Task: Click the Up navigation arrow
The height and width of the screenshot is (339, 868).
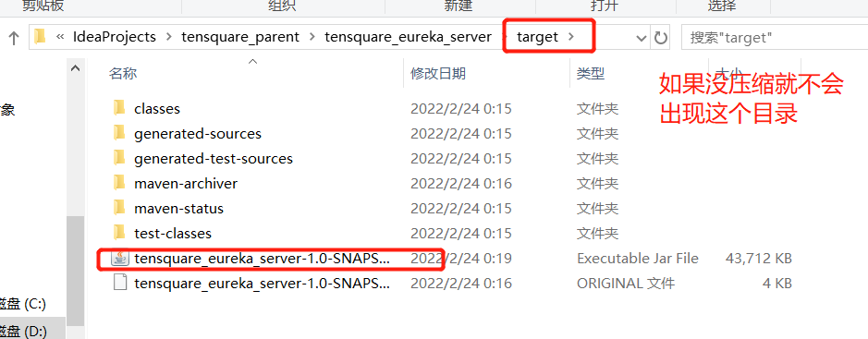Action: [x=14, y=38]
